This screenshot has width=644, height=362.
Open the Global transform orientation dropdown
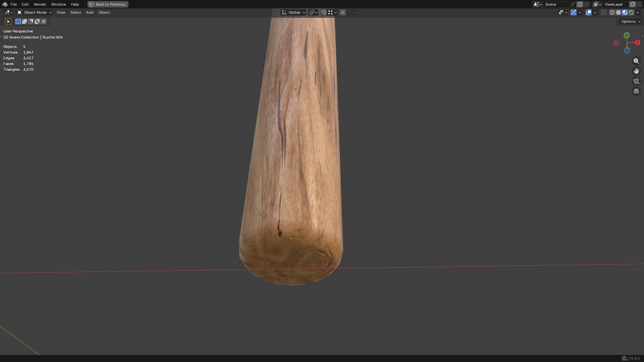point(293,12)
